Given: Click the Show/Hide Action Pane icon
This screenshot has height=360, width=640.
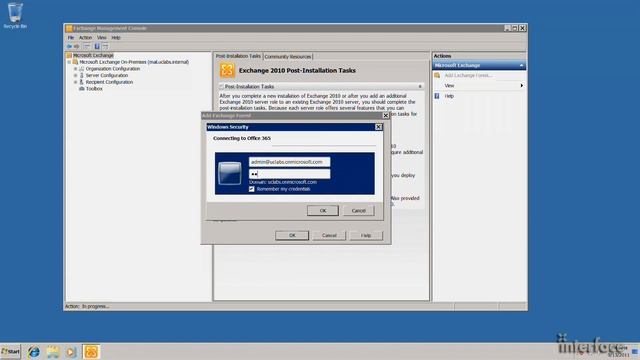Looking at the screenshot, I should pyautogui.click(x=106, y=47).
